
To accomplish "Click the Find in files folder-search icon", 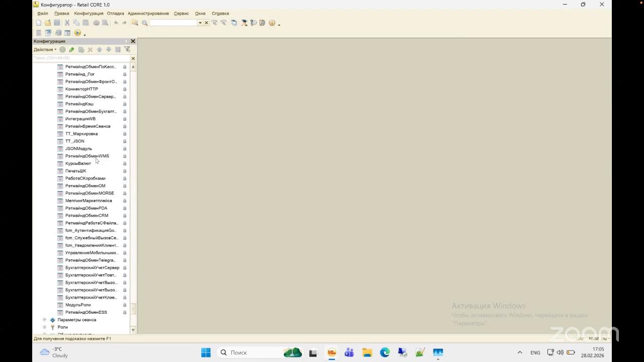I will pos(135,23).
